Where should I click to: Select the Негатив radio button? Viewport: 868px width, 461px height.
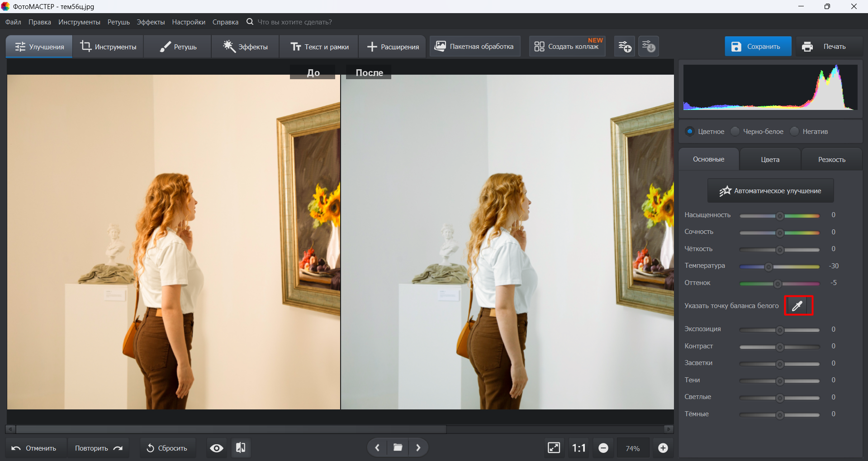794,131
